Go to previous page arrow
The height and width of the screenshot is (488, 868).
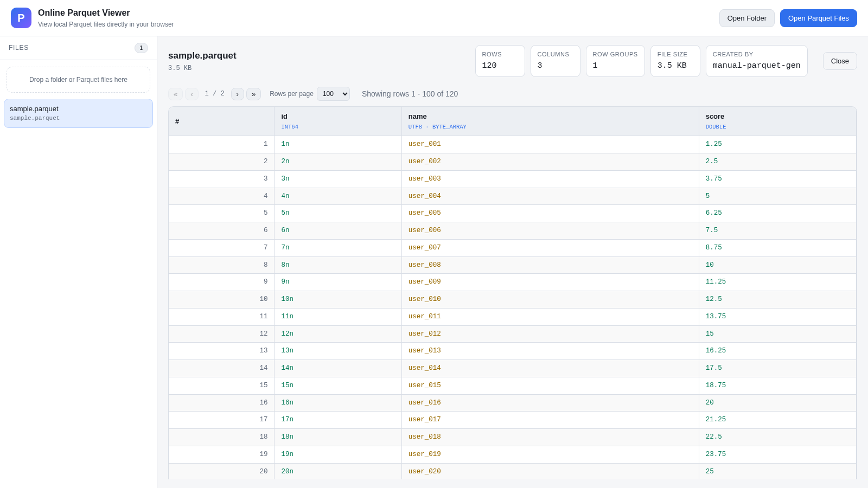click(192, 94)
